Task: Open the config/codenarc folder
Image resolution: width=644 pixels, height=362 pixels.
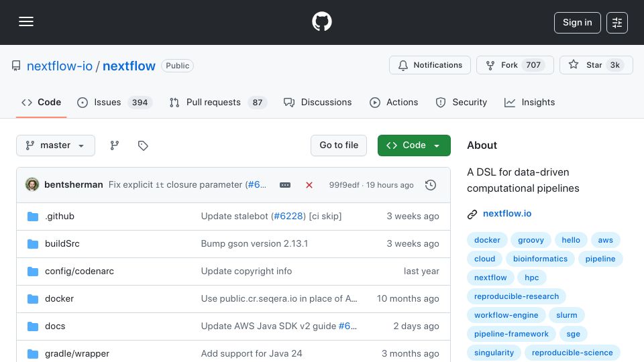Action: tap(79, 271)
